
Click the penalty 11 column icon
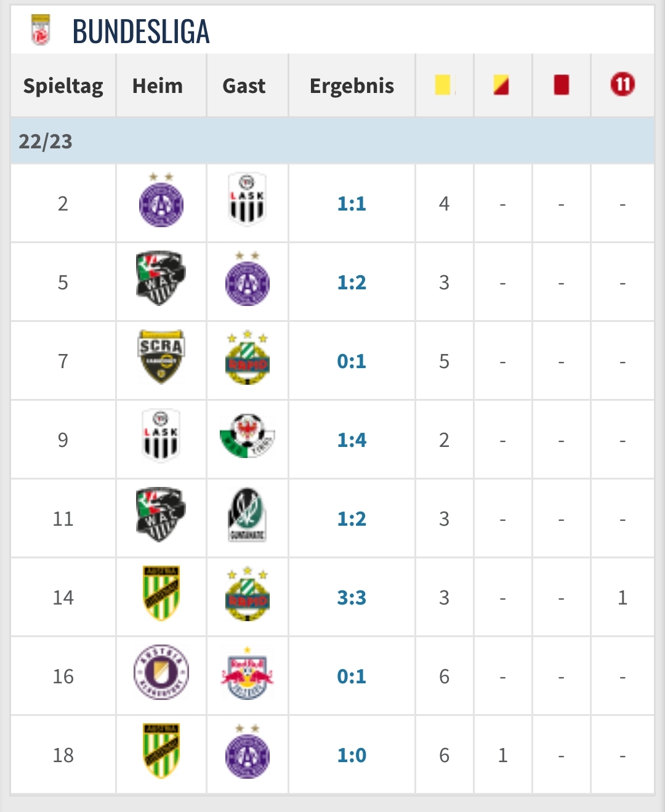(x=623, y=84)
